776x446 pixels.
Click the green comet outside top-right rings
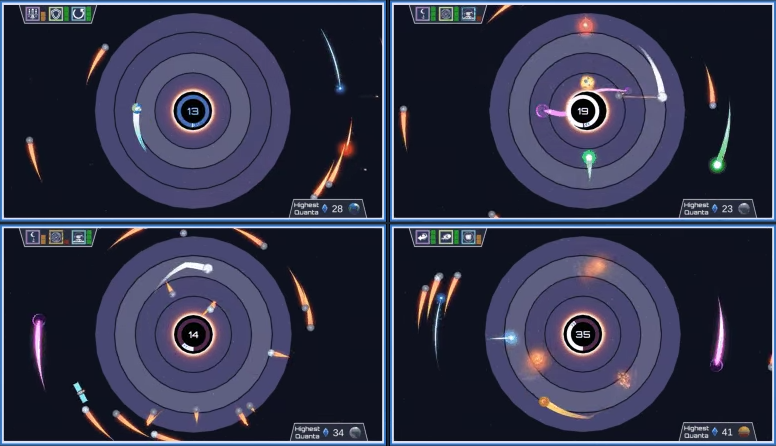717,164
